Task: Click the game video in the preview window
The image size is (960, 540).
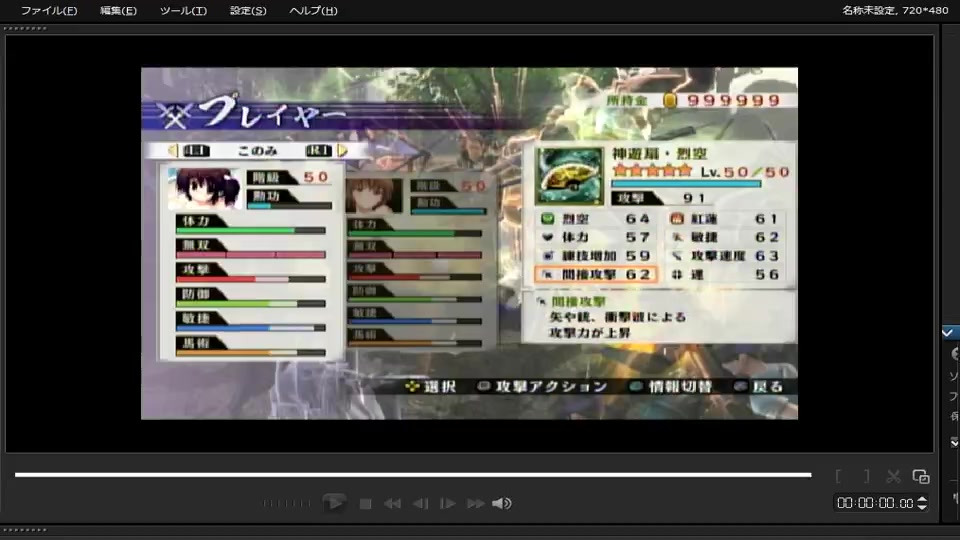Action: pos(470,243)
